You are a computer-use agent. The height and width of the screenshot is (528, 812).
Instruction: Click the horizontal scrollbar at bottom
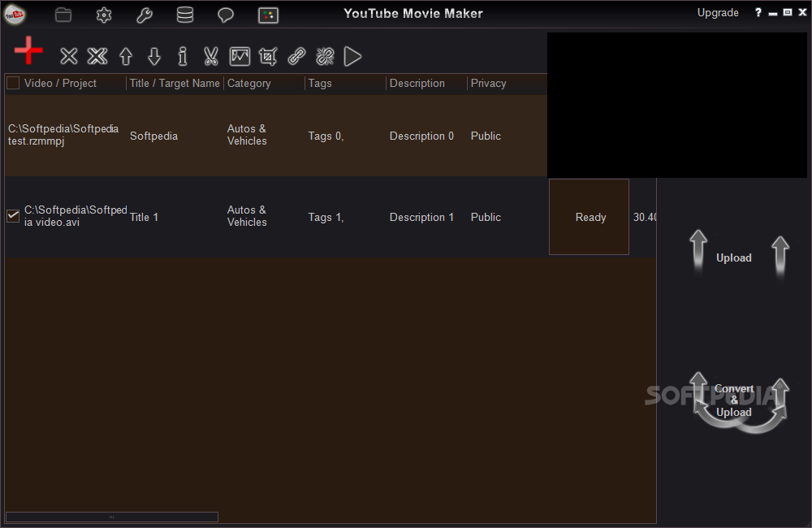coord(112,517)
